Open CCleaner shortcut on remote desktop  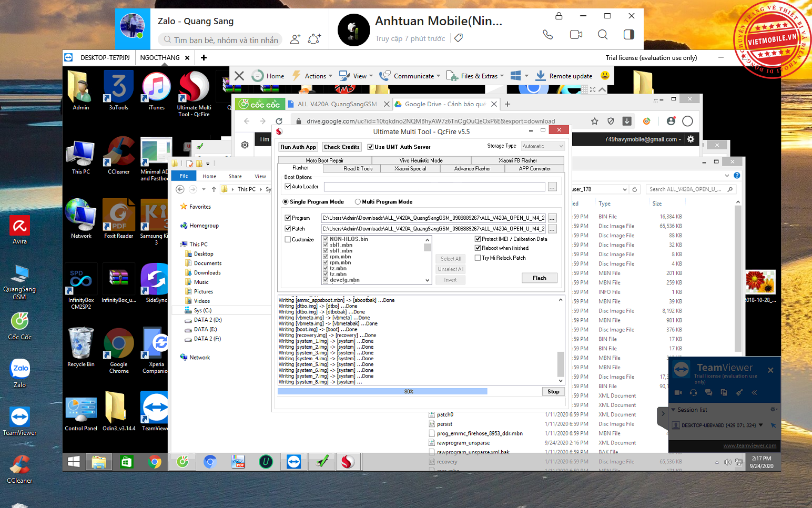pos(119,155)
